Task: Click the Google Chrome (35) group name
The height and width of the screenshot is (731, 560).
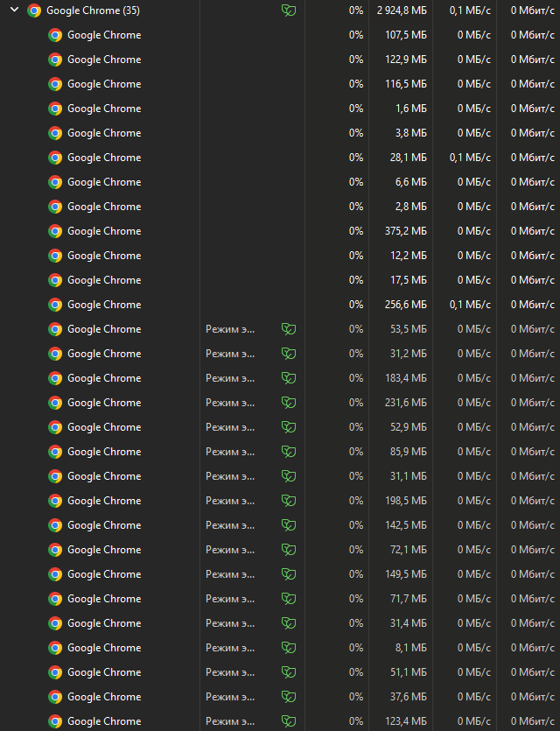Action: click(x=93, y=11)
